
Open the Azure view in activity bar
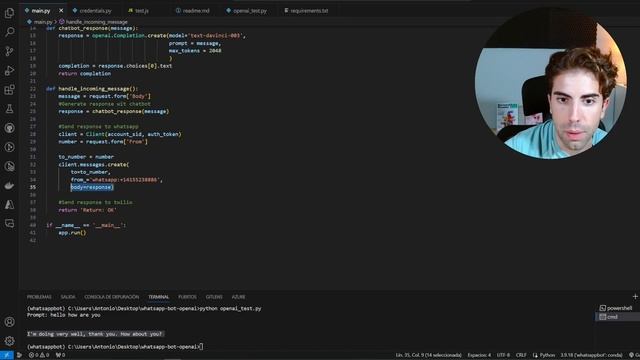9,204
